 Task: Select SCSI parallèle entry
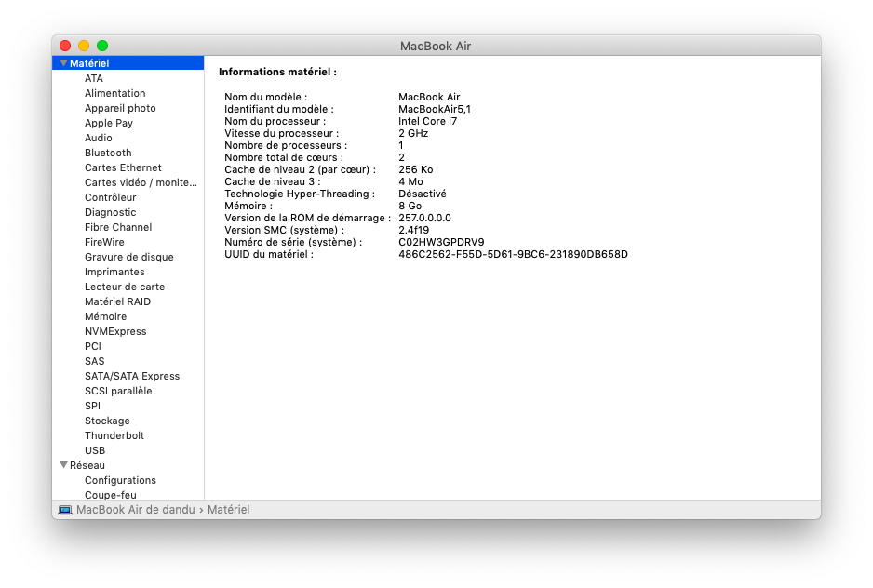(118, 391)
